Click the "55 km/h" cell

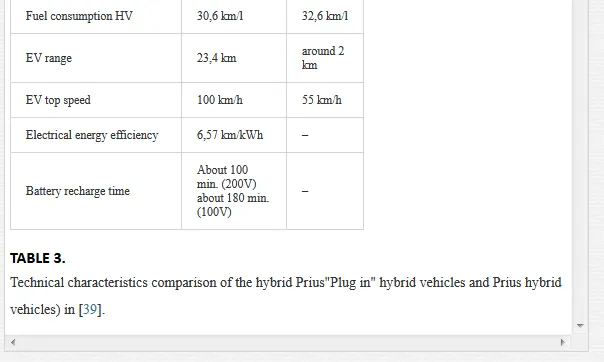pyautogui.click(x=325, y=100)
